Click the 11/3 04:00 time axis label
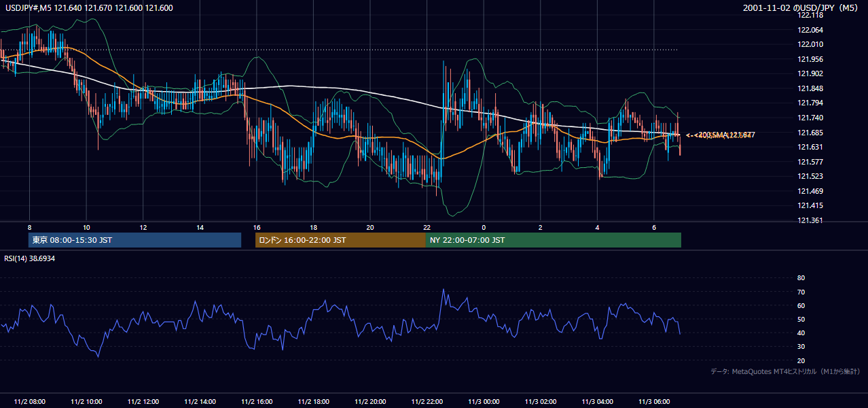This screenshot has height=408, width=868. click(597, 402)
